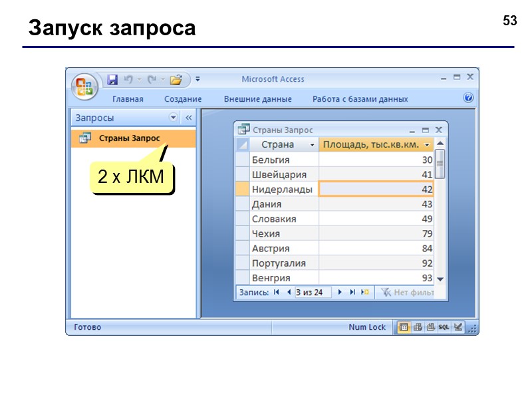Screen dimensions: 532x399
Task: Switch to the Создание tab
Action: click(x=183, y=99)
